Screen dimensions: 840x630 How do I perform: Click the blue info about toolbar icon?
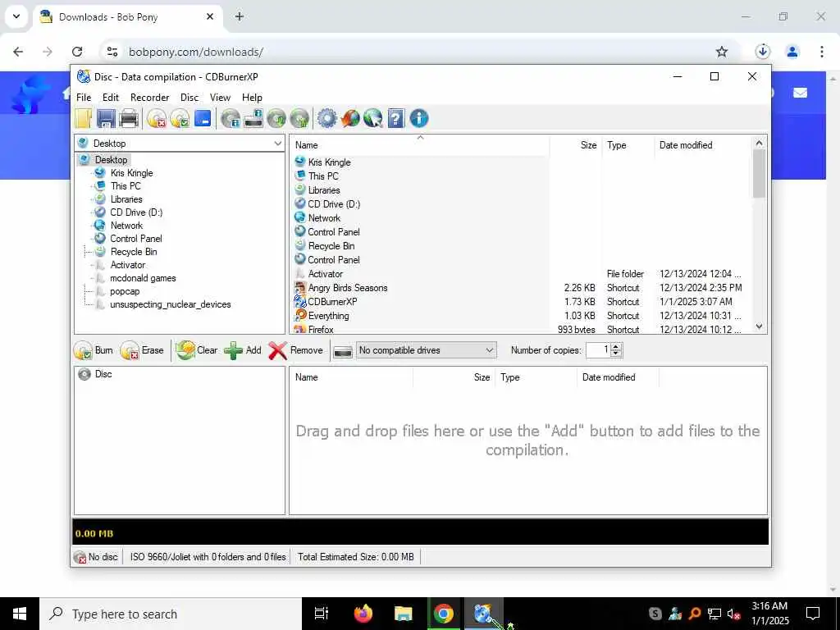[x=419, y=118]
